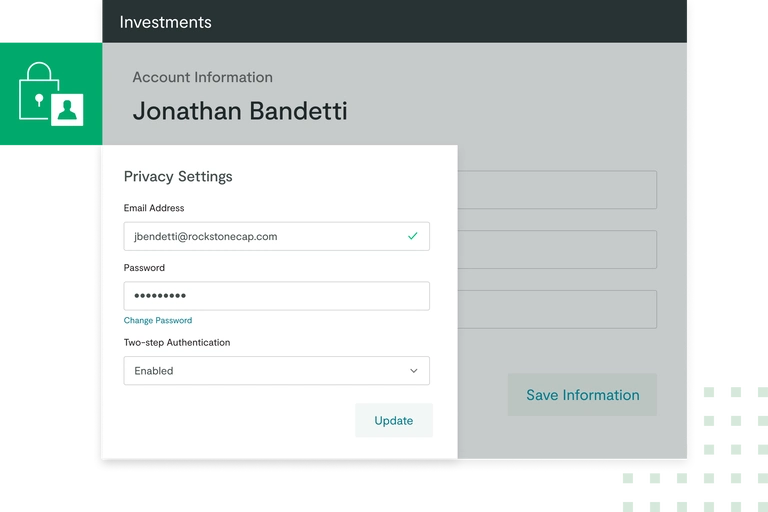Click the Account Information section label
Viewport: 768px width, 512px height.
point(202,77)
